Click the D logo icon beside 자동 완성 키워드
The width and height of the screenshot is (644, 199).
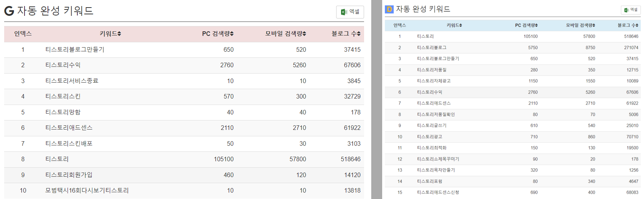[x=389, y=9]
